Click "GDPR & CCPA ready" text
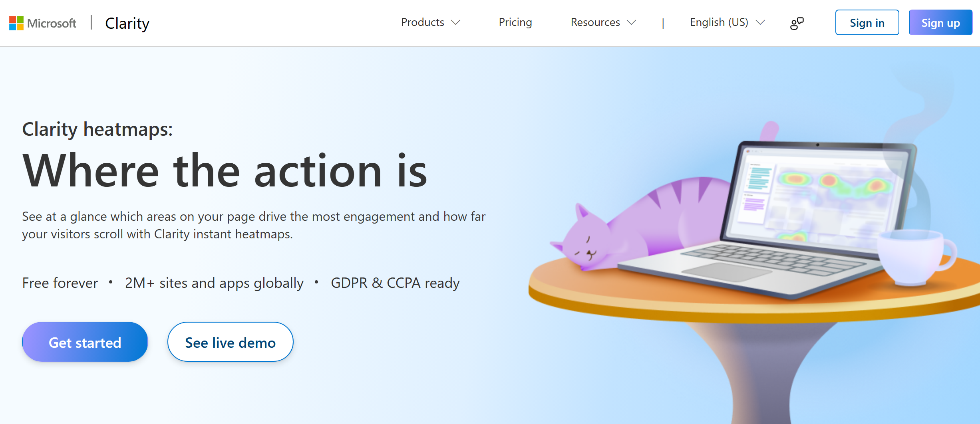The height and width of the screenshot is (424, 980). coord(395,283)
